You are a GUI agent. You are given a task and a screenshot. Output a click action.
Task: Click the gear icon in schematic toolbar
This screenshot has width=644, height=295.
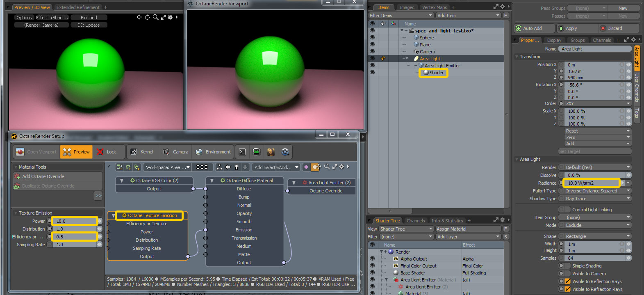click(341, 167)
